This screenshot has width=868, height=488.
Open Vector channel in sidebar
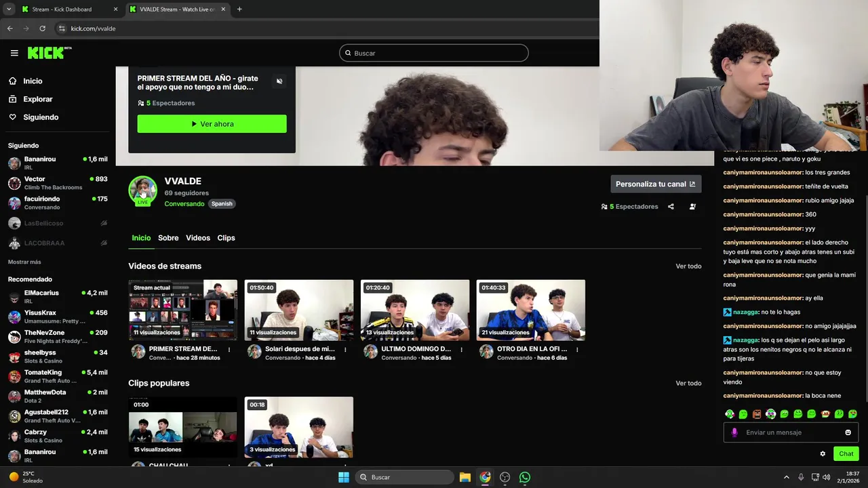click(58, 183)
